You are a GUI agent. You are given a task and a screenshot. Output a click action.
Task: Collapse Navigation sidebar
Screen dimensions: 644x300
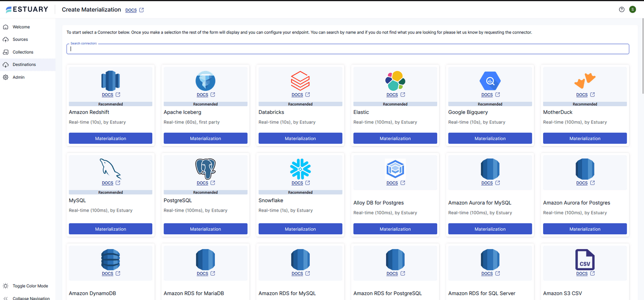[x=27, y=298]
